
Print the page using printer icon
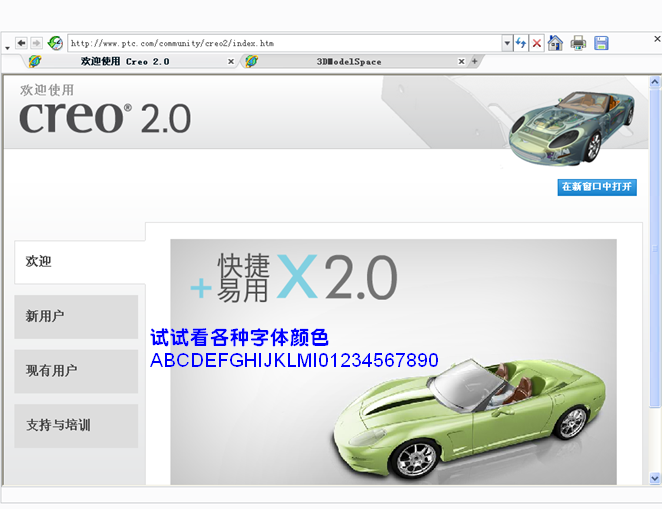click(x=578, y=43)
